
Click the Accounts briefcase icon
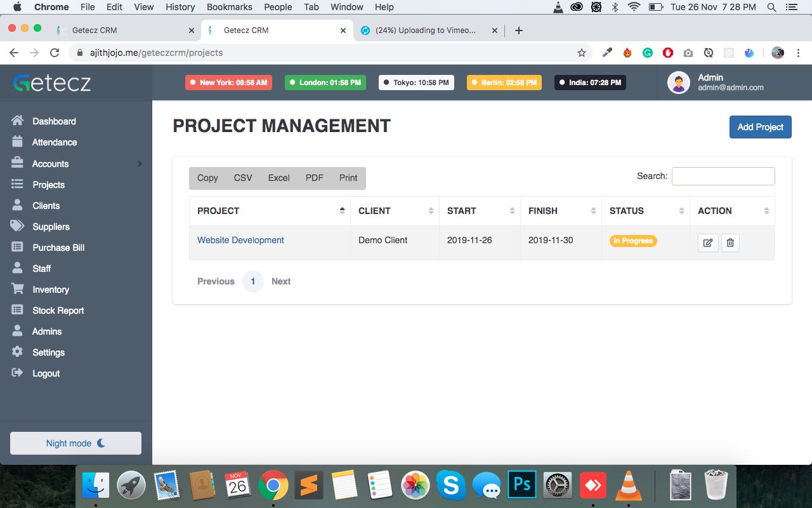(x=18, y=163)
